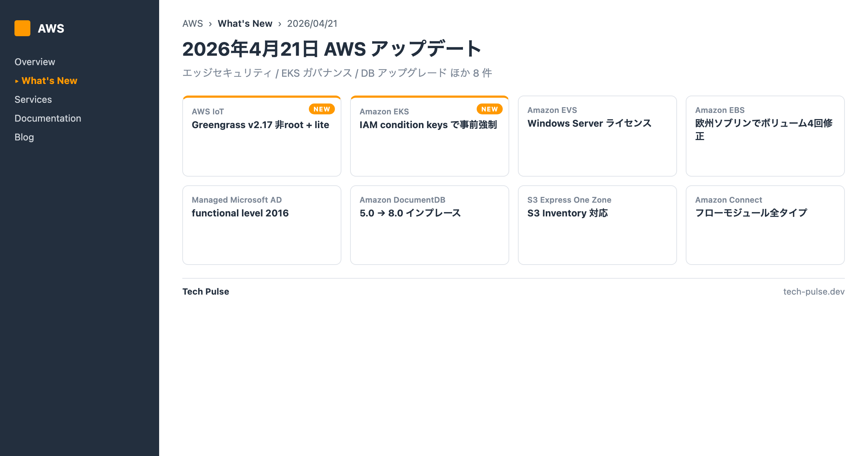The width and height of the screenshot is (868, 456).
Task: Open the S3 Express One Zone Inventory card
Action: [597, 225]
